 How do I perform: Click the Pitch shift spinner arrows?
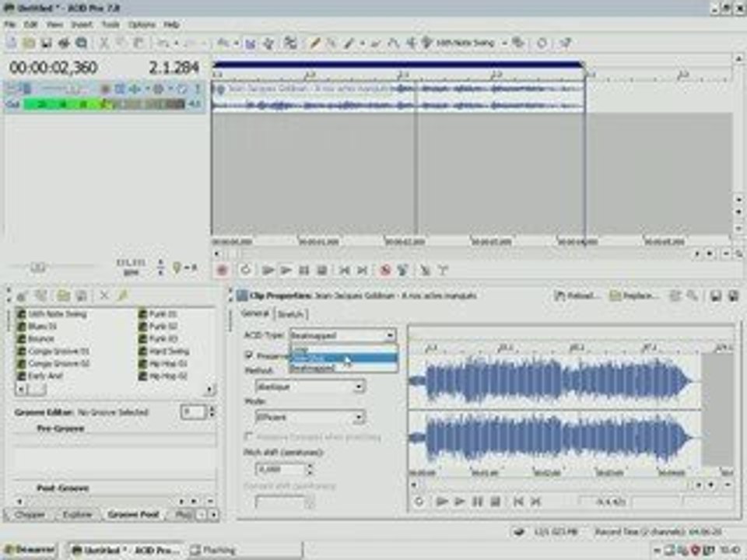click(x=310, y=470)
